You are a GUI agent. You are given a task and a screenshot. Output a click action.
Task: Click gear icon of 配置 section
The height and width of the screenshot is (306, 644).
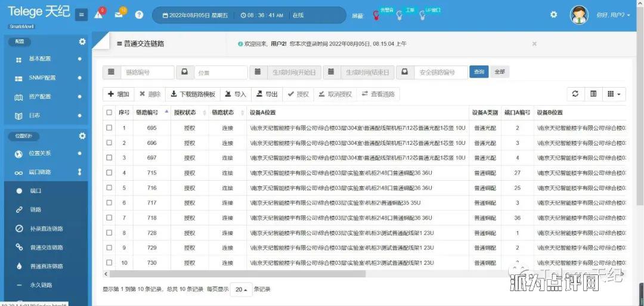click(x=82, y=42)
